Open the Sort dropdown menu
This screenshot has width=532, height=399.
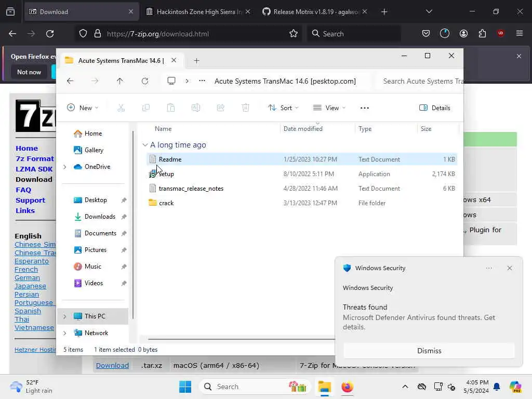[283, 108]
